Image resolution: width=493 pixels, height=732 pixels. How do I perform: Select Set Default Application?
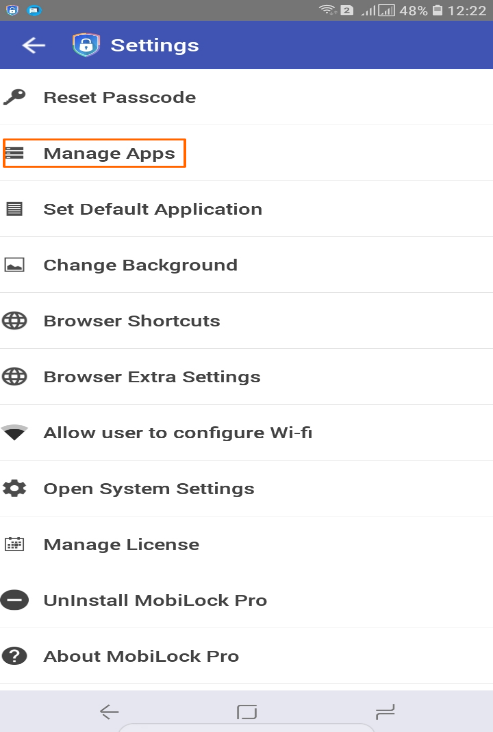pos(246,209)
